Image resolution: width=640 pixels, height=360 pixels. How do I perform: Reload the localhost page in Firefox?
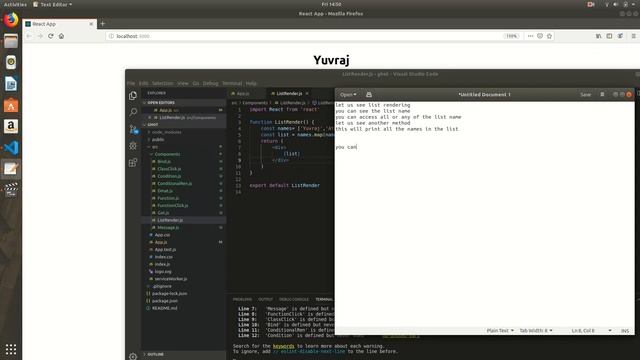point(51,36)
